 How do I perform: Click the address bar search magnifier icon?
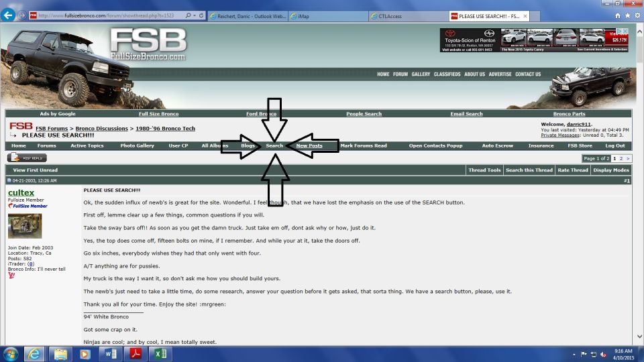[188, 15]
